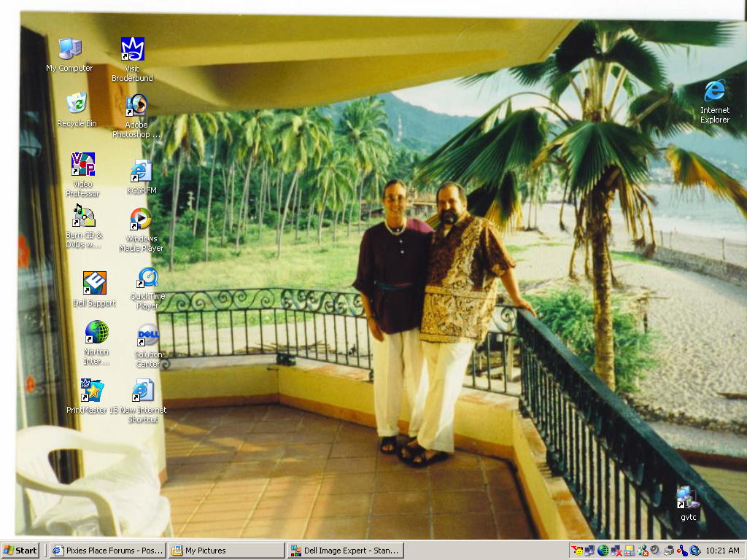Click the gvtc network shortcut icon
The width and height of the screenshot is (747, 560).
click(688, 498)
